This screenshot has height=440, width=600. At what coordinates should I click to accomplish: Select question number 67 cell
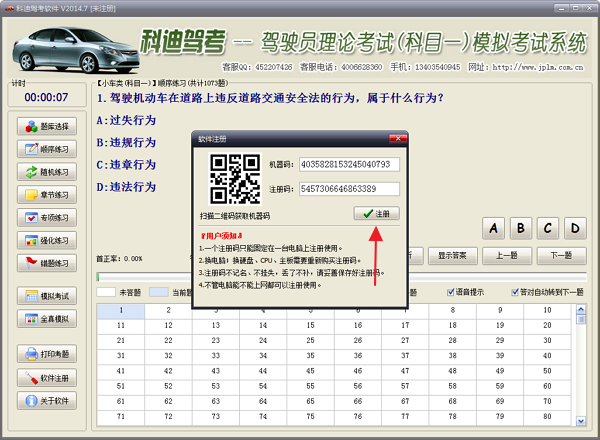405,401
